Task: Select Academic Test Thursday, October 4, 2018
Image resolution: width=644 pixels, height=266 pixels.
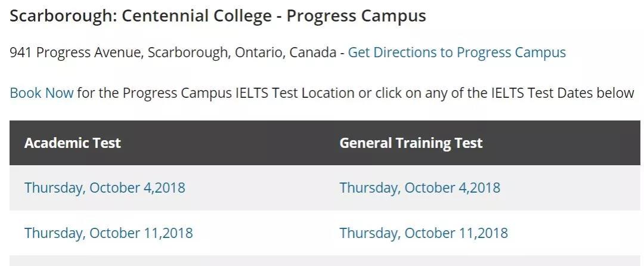Action: 105,188
